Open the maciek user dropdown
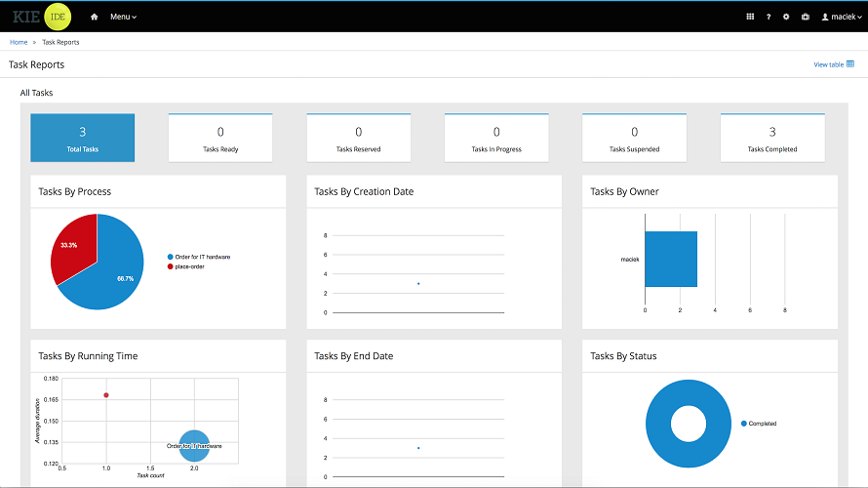The height and width of the screenshot is (488, 868). tap(840, 17)
